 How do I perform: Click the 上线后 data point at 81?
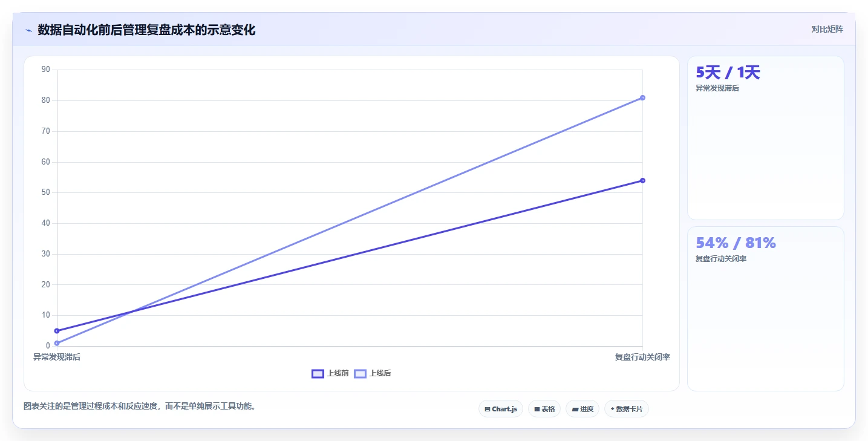click(642, 97)
